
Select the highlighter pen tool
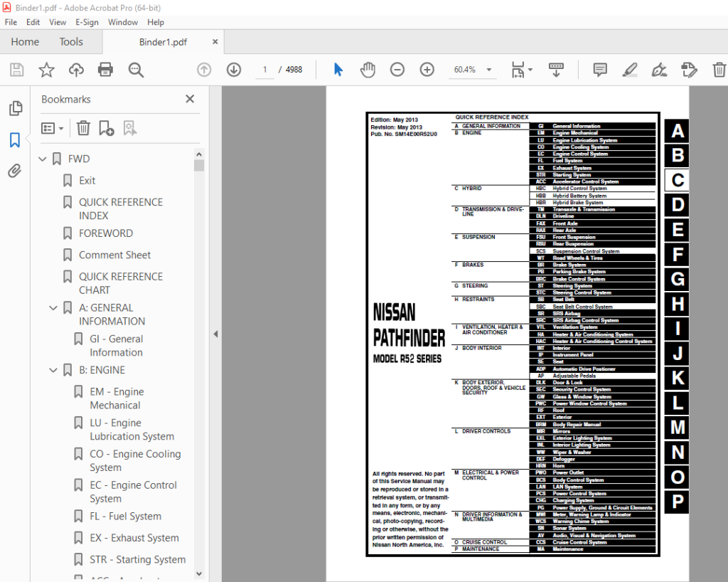pyautogui.click(x=630, y=70)
